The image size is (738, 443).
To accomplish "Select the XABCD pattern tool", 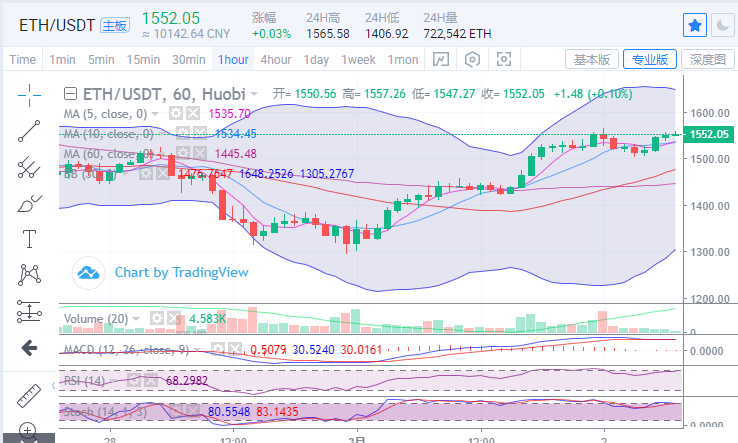I will (29, 274).
